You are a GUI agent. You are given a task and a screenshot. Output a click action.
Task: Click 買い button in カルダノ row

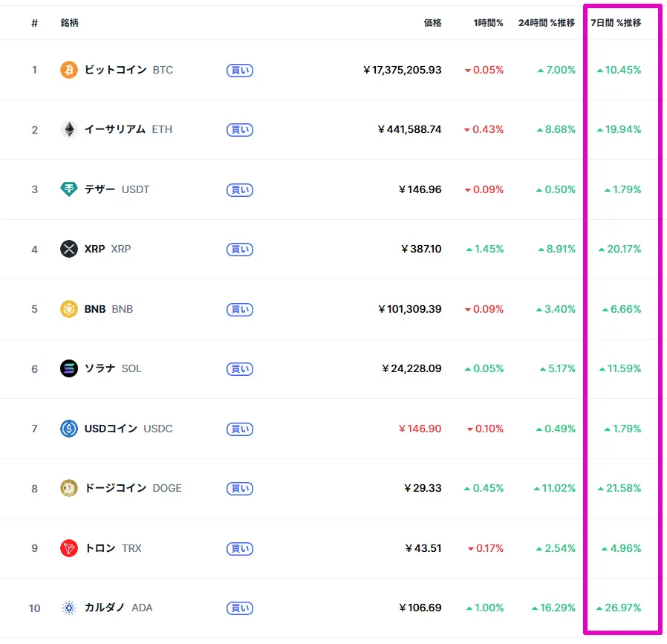240,608
